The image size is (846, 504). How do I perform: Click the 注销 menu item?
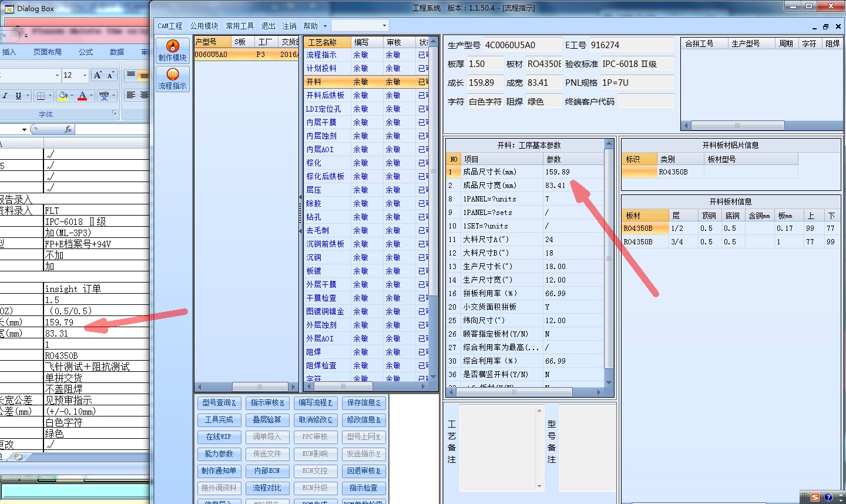click(289, 26)
